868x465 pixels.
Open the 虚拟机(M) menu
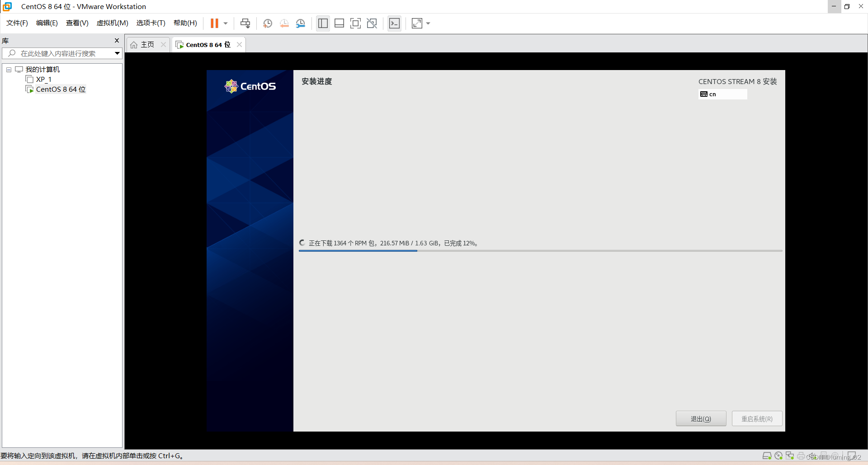pyautogui.click(x=112, y=23)
